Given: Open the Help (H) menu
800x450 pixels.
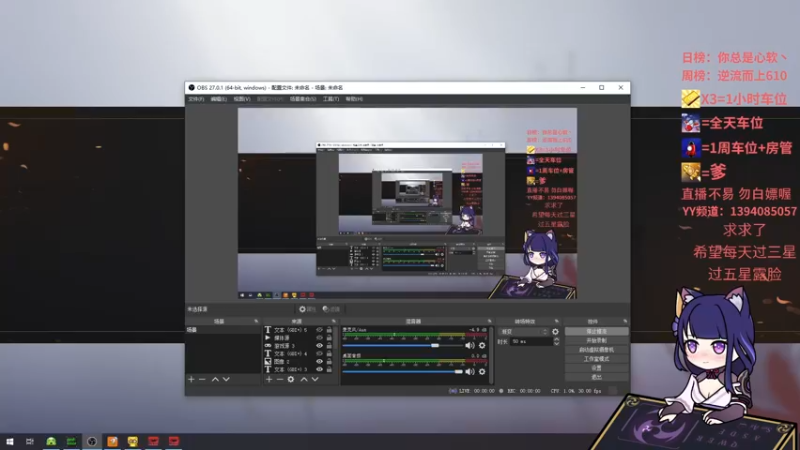Looking at the screenshot, I should coord(354,99).
